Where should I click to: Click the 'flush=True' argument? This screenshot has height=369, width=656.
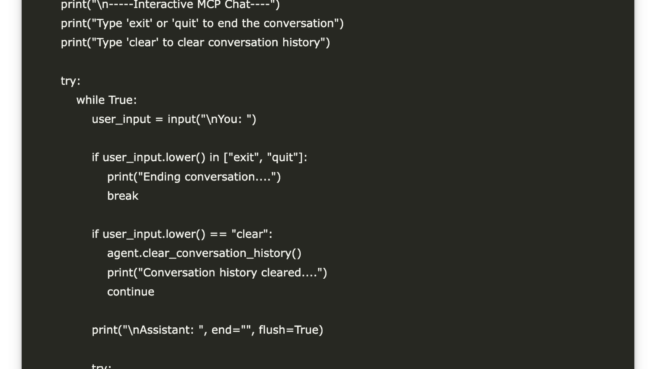289,330
